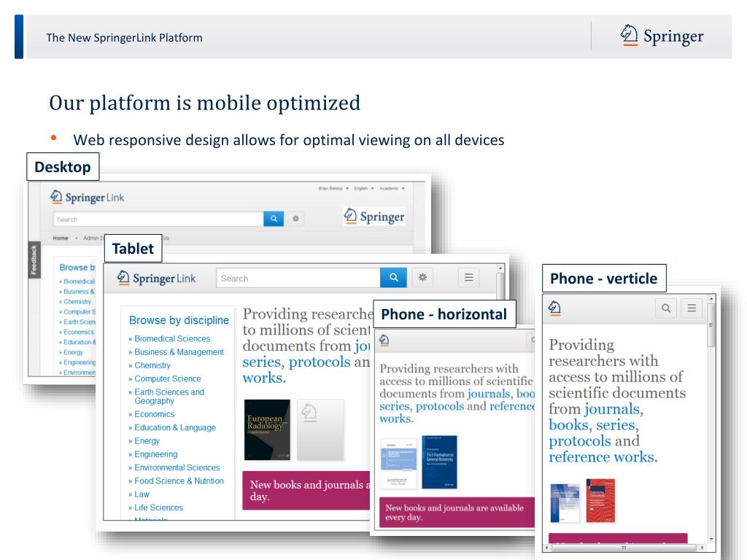Expand the English language dropdown
The height and width of the screenshot is (560, 747).
pyautogui.click(x=363, y=189)
